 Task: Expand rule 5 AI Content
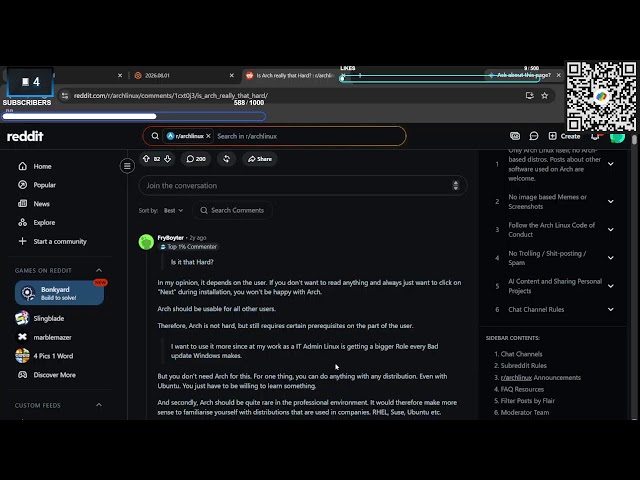[611, 286]
